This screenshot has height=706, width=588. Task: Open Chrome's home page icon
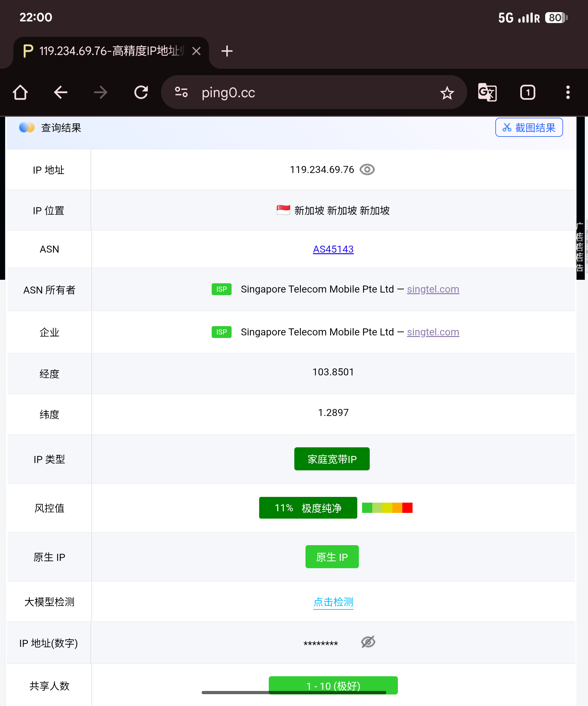(x=20, y=92)
